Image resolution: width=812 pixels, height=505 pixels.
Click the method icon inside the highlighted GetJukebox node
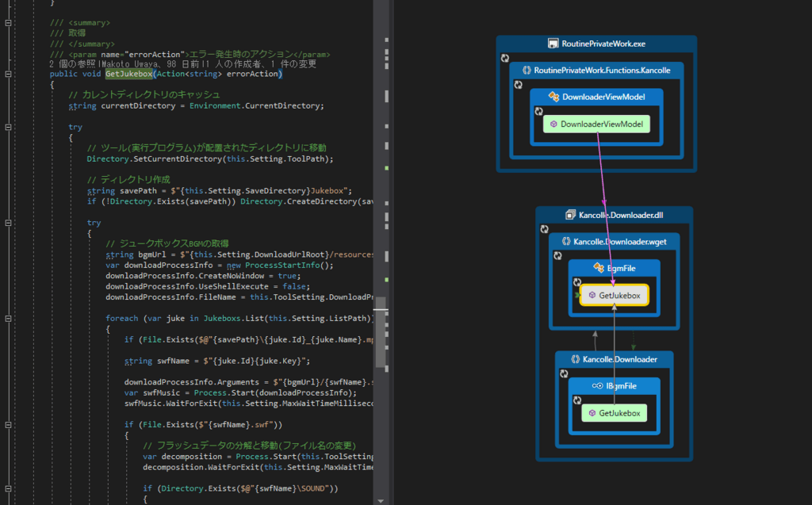coord(591,295)
